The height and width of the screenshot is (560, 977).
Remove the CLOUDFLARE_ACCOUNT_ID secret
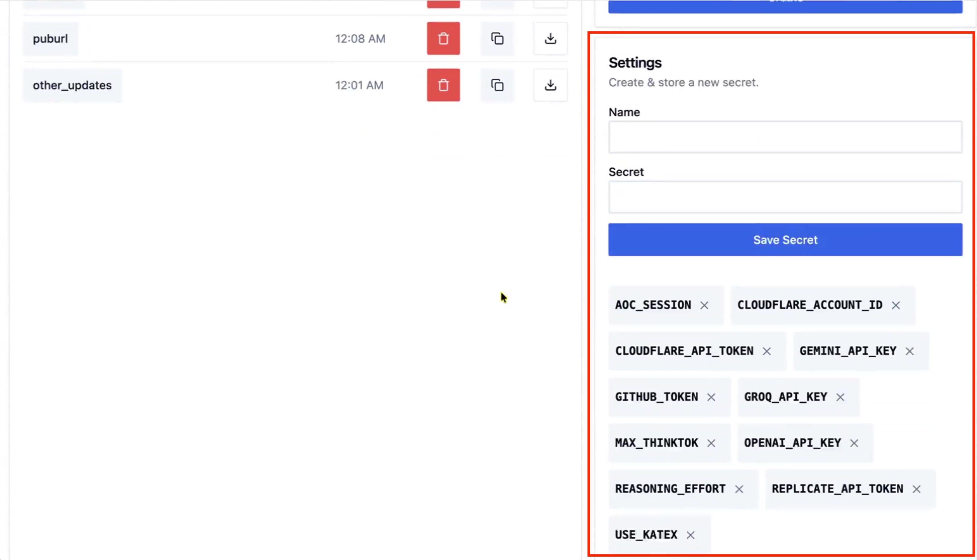896,305
